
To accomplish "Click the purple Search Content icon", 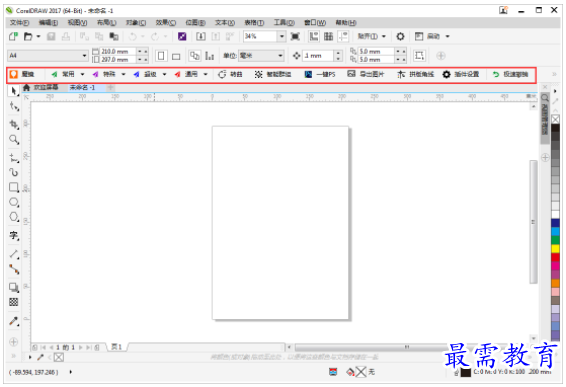I will pos(182,36).
